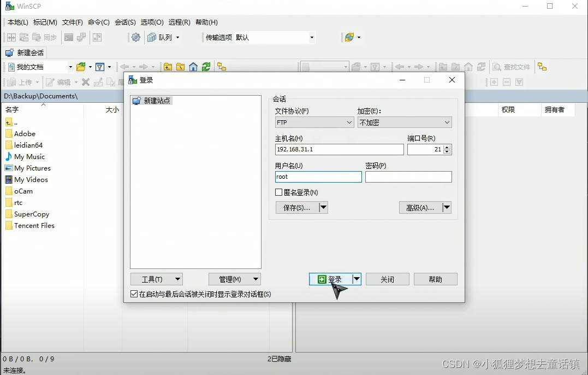Increase the port number spinner
588x375 pixels.
pyautogui.click(x=447, y=147)
